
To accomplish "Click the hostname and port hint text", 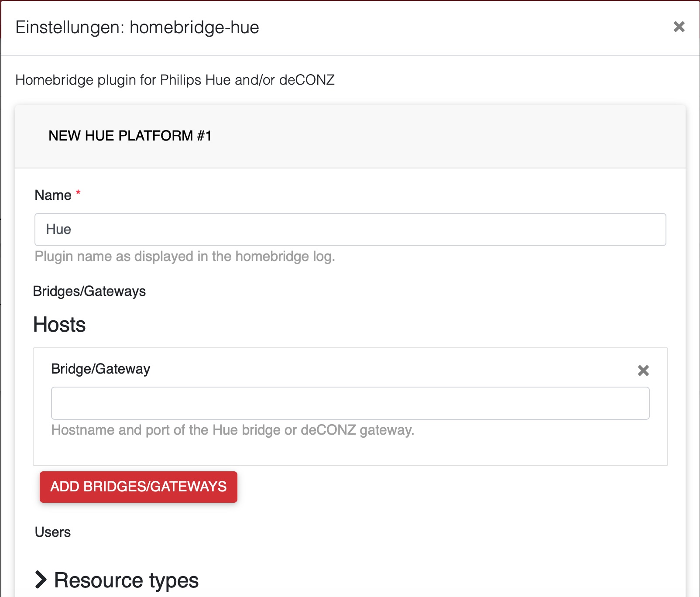I will [x=232, y=430].
